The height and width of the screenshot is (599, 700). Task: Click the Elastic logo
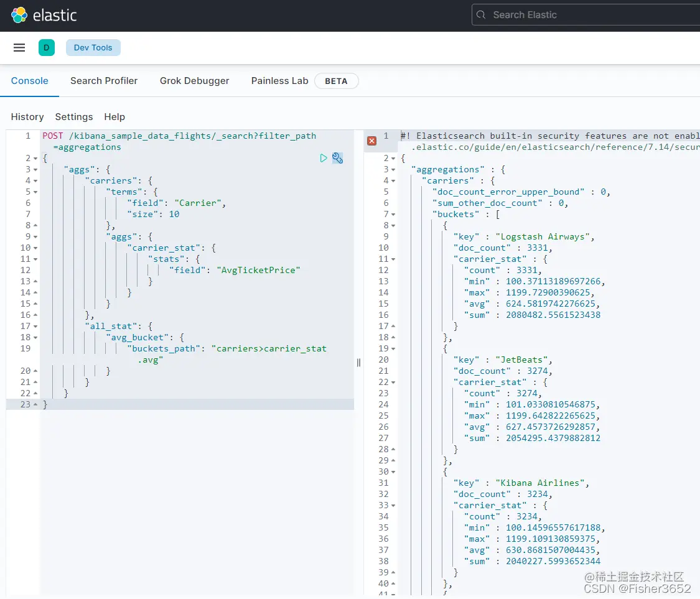(x=44, y=15)
